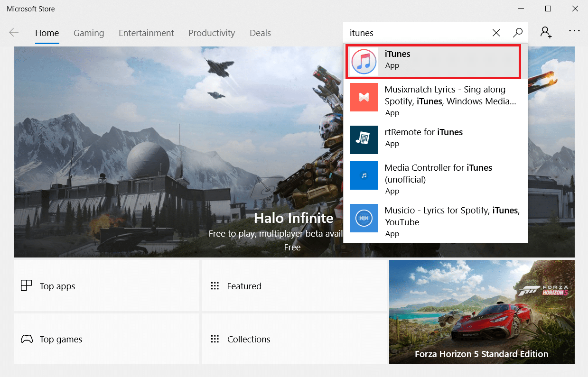This screenshot has width=588, height=377.
Task: Open the three-dot more options menu
Action: tap(574, 31)
